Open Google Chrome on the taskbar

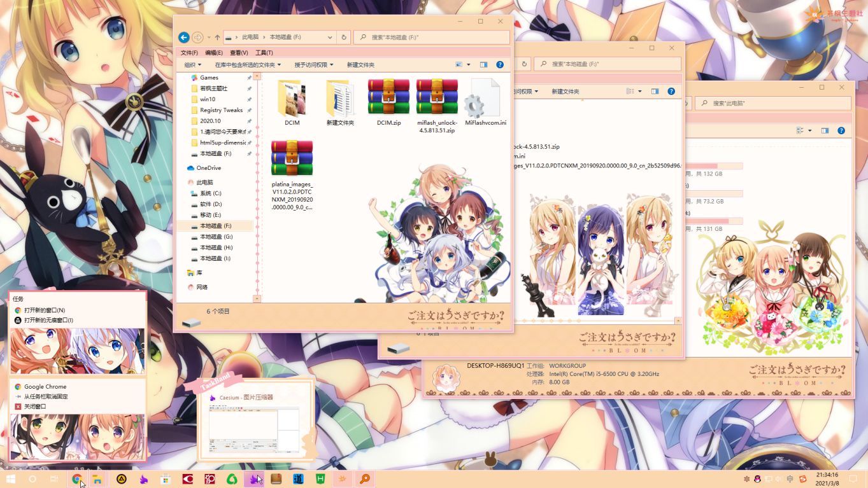(76, 479)
